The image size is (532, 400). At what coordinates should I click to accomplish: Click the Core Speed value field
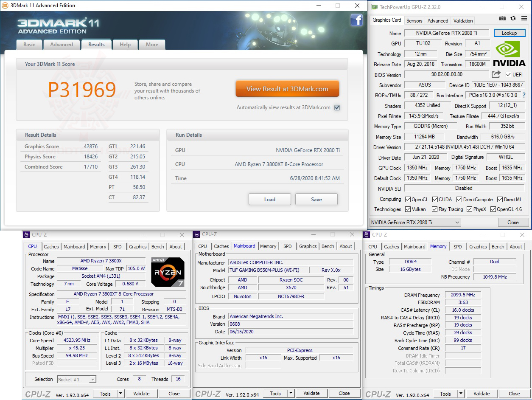(x=77, y=341)
